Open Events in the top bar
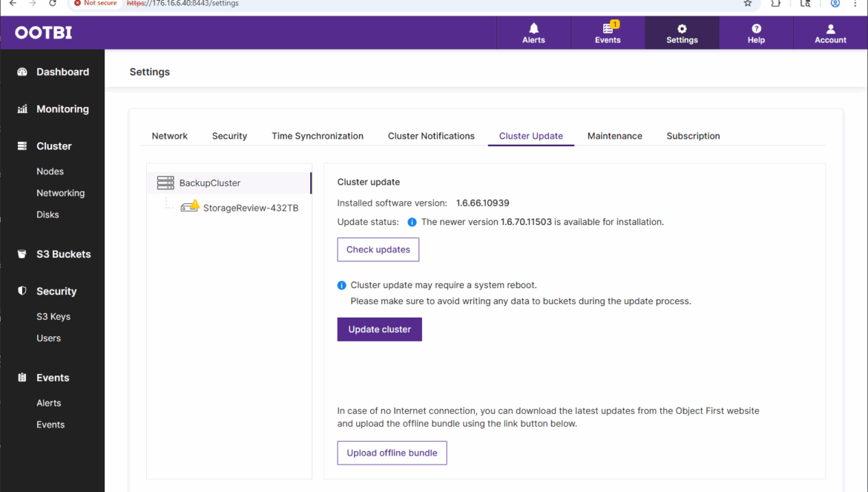Image resolution: width=868 pixels, height=492 pixels. 608,33
